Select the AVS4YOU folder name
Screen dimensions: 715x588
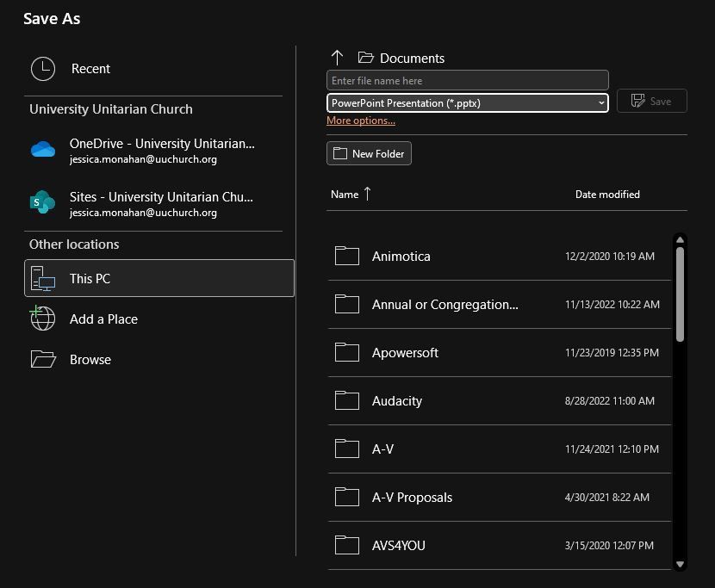(398, 546)
